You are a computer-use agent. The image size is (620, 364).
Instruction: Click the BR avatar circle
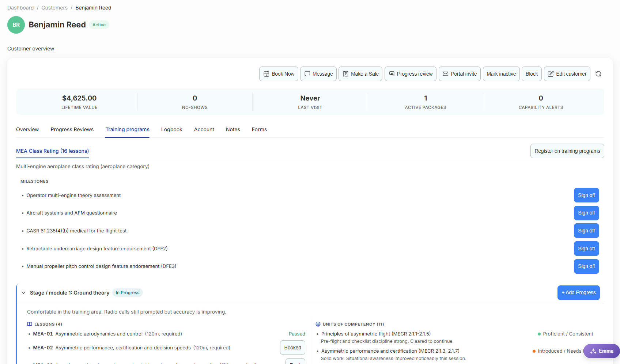pos(16,25)
